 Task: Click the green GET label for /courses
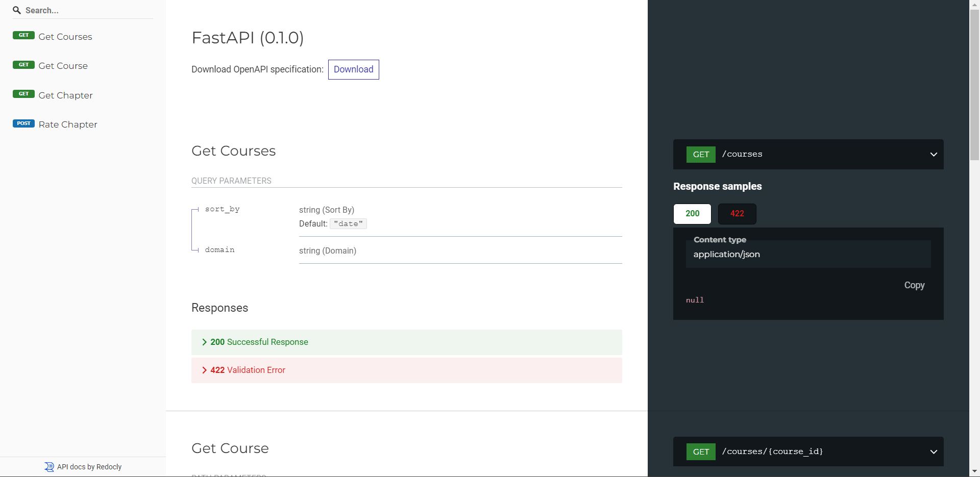point(701,155)
